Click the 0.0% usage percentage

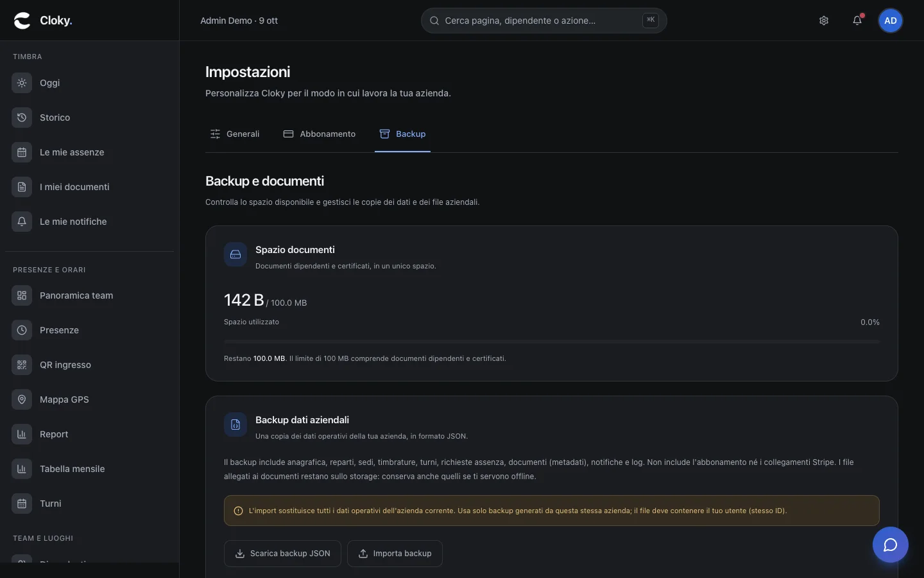[x=870, y=322]
